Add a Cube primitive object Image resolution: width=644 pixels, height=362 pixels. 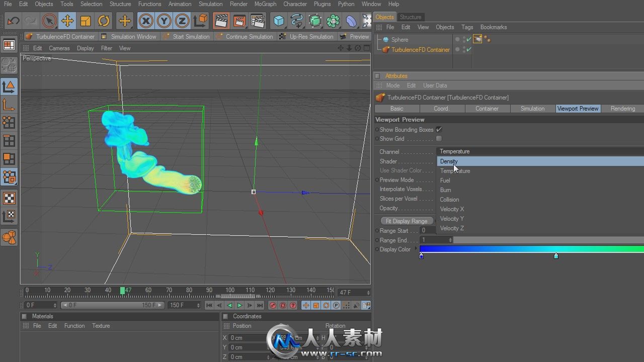click(279, 21)
